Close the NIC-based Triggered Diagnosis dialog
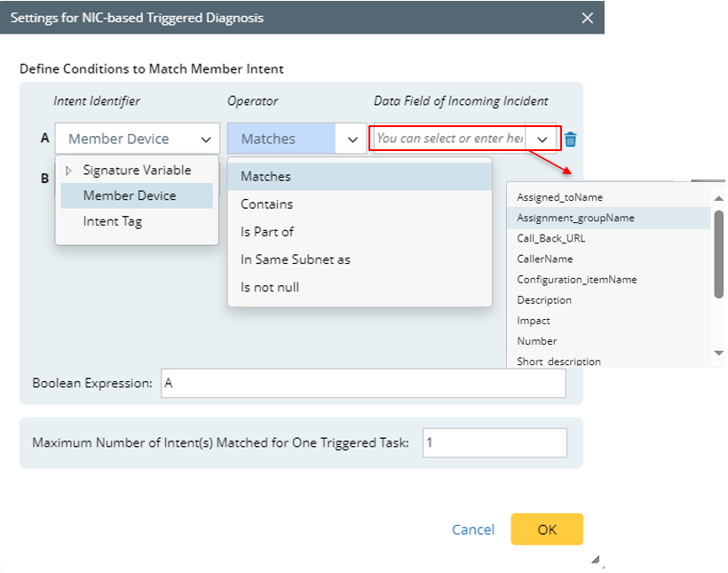This screenshot has height=573, width=728. (587, 18)
